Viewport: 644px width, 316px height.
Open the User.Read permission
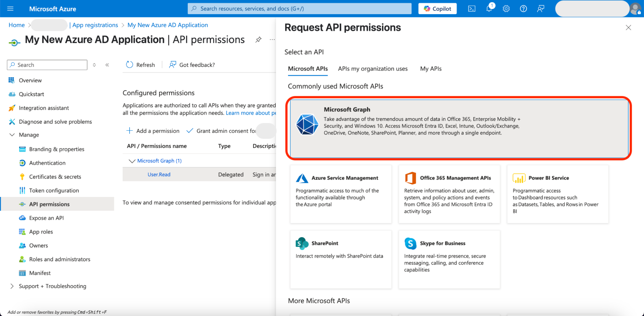[x=159, y=175]
